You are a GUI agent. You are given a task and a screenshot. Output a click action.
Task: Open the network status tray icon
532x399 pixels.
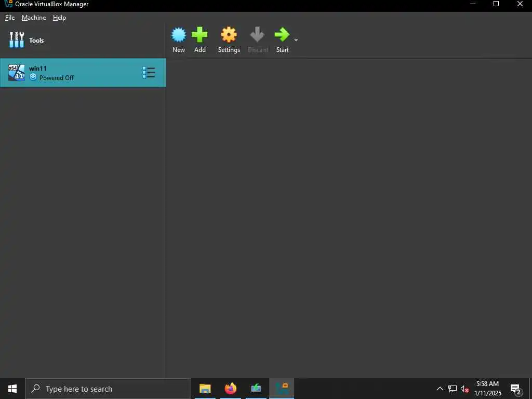coord(453,389)
